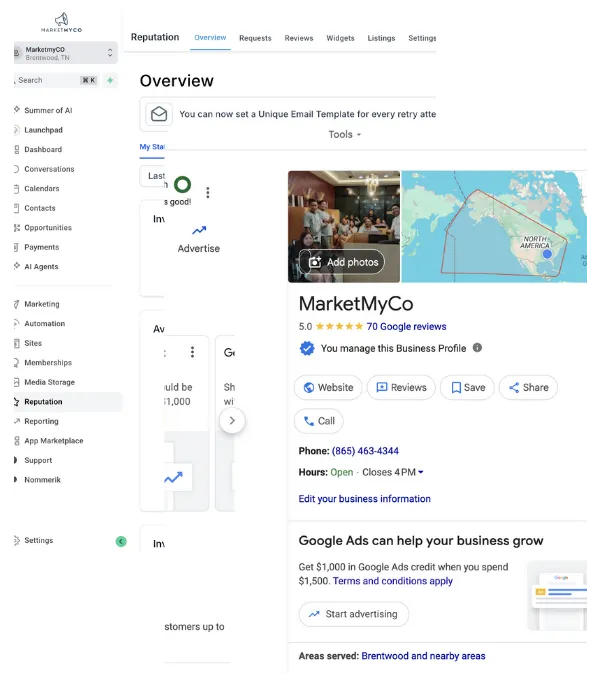Open Summer of AI in sidebar
This screenshot has width=600, height=700.
[48, 110]
